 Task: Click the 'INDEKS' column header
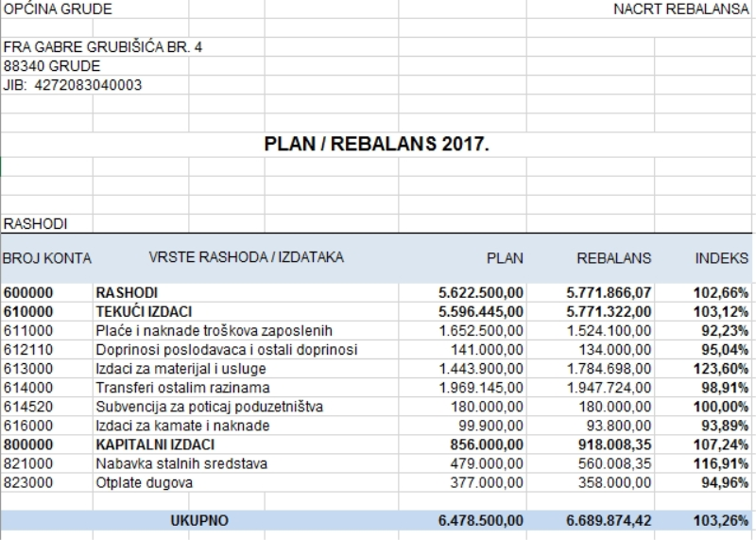(722, 259)
